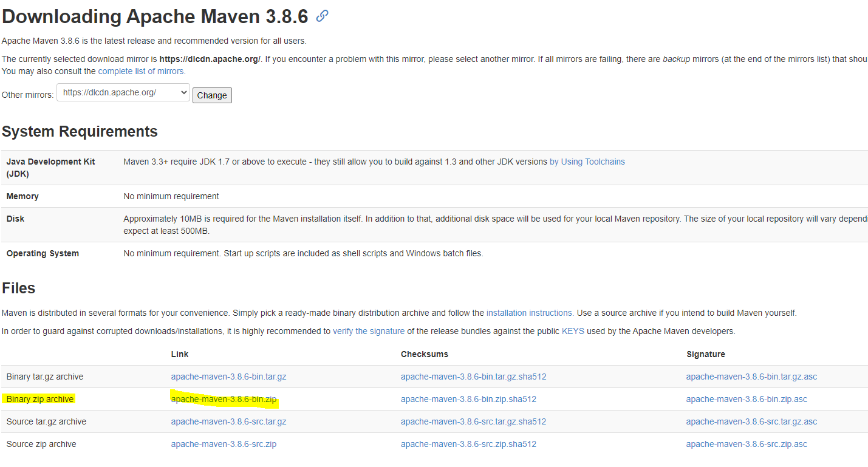The width and height of the screenshot is (868, 467).
Task: Open apache-maven-3.8.6-src.zip.asc signature
Action: pyautogui.click(x=747, y=444)
